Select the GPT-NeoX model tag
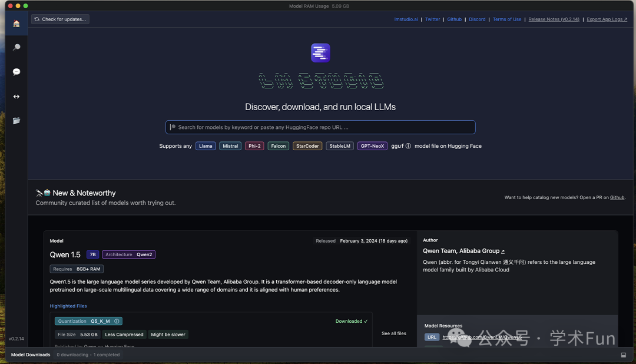This screenshot has height=364, width=636. (x=372, y=146)
